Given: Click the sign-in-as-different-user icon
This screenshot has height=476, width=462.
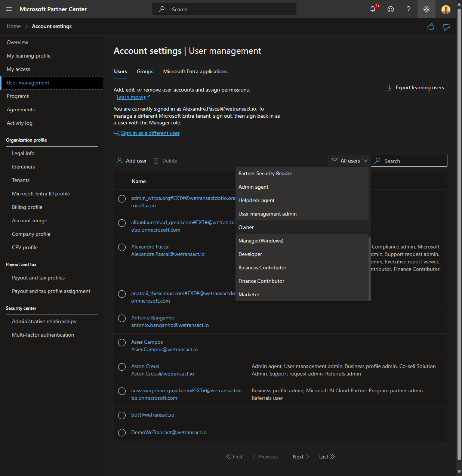Looking at the screenshot, I should pyautogui.click(x=117, y=133).
